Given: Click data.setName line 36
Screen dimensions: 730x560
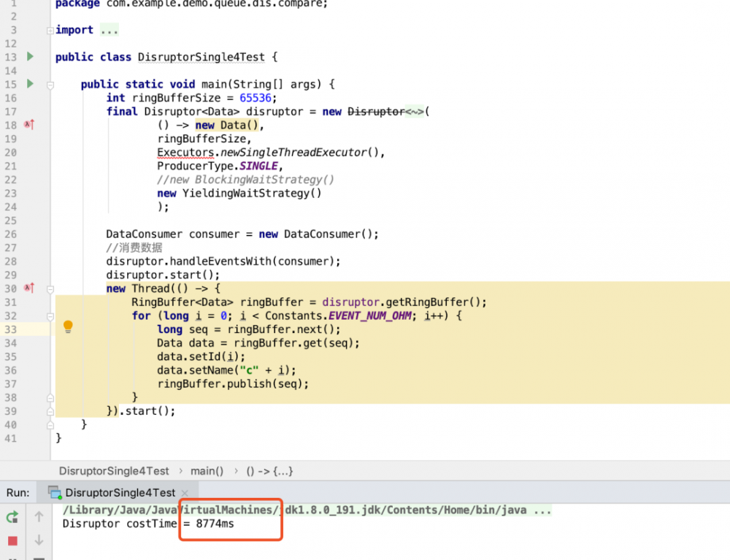Looking at the screenshot, I should [226, 371].
